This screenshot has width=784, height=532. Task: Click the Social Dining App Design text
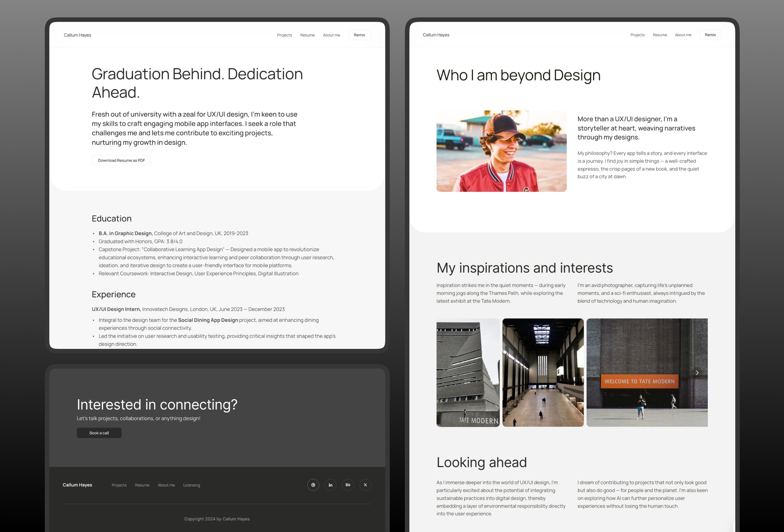coord(208,320)
